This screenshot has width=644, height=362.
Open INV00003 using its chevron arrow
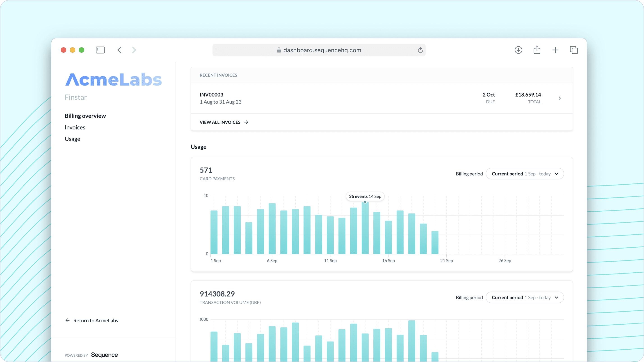(x=560, y=98)
